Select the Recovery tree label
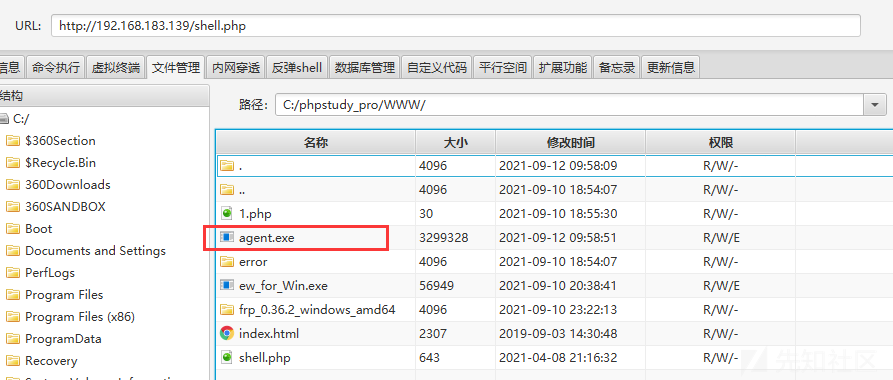The height and width of the screenshot is (380, 893). point(51,361)
